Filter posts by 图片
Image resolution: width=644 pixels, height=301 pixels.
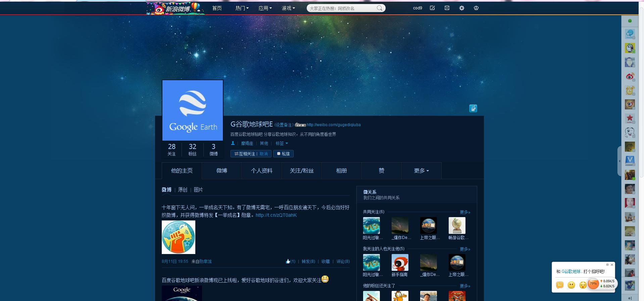click(198, 190)
